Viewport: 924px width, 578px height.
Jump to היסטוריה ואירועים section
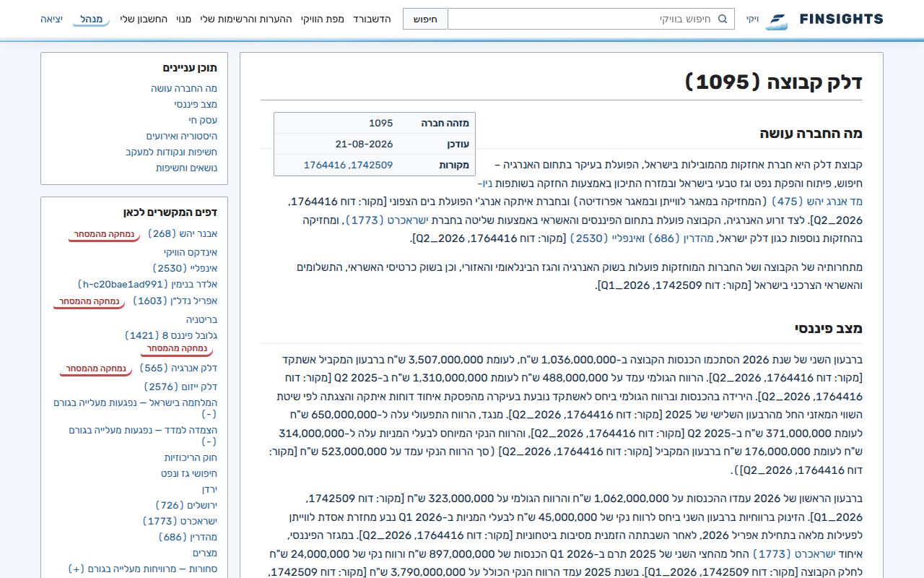182,136
